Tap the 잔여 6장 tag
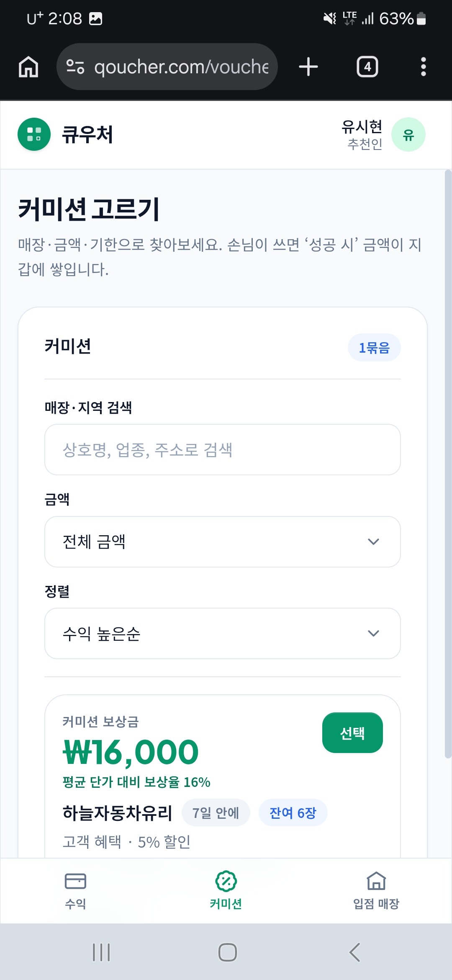Screen dimensions: 452x980 click(293, 813)
